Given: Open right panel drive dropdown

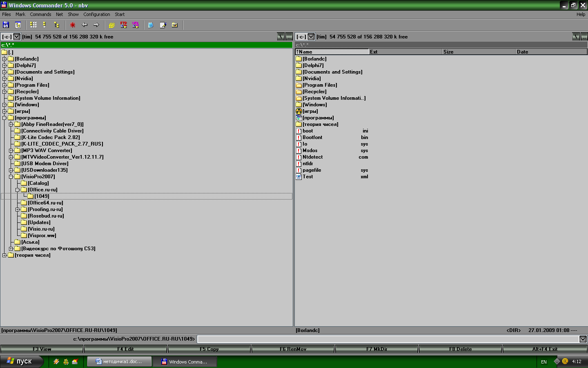Looking at the screenshot, I should [x=311, y=36].
